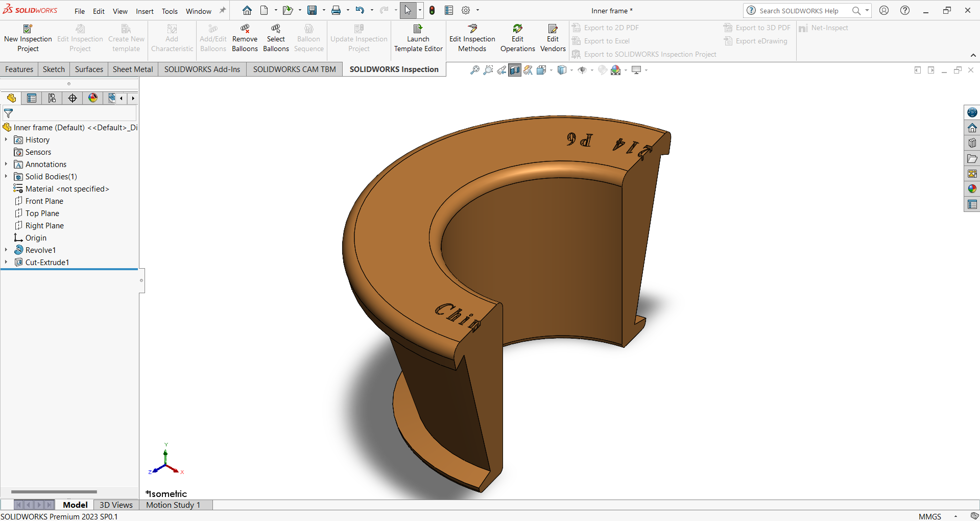Image resolution: width=980 pixels, height=521 pixels.
Task: Open the DimXpertManager crosshair tab
Action: coord(73,98)
